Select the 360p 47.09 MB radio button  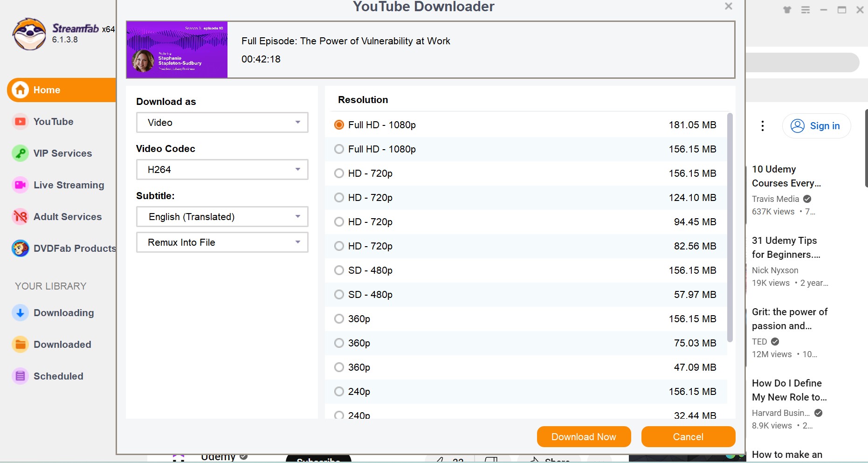click(339, 367)
